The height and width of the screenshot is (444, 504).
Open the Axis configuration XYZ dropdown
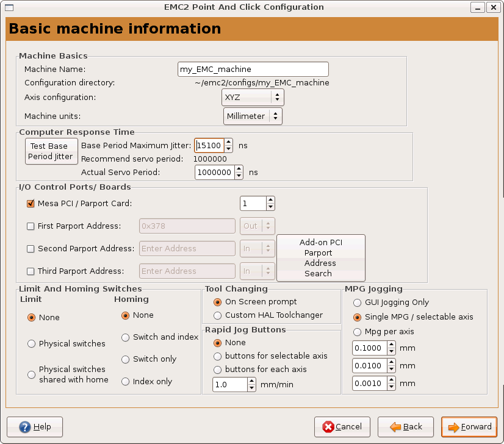tap(253, 97)
